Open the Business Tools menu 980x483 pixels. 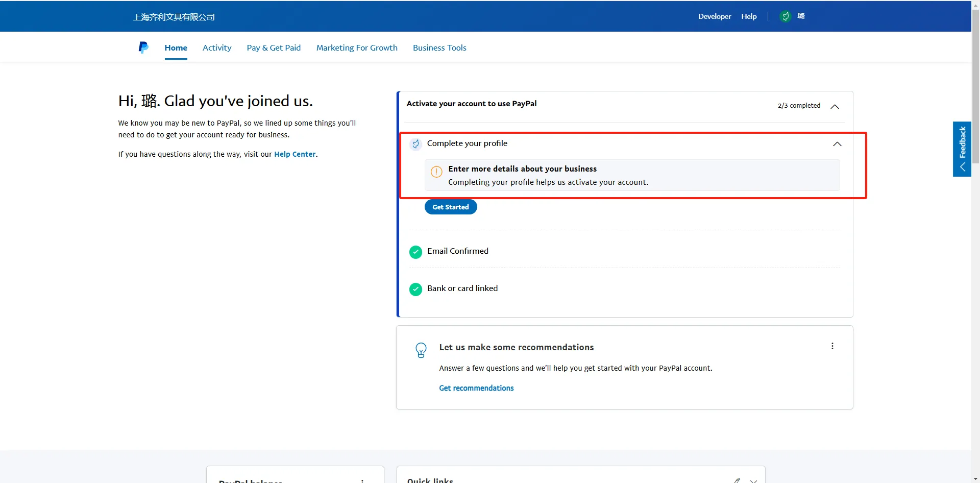pos(439,47)
